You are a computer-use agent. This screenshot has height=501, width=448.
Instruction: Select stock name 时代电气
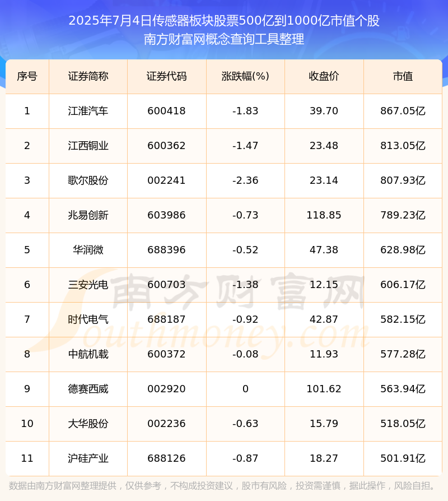click(x=88, y=319)
